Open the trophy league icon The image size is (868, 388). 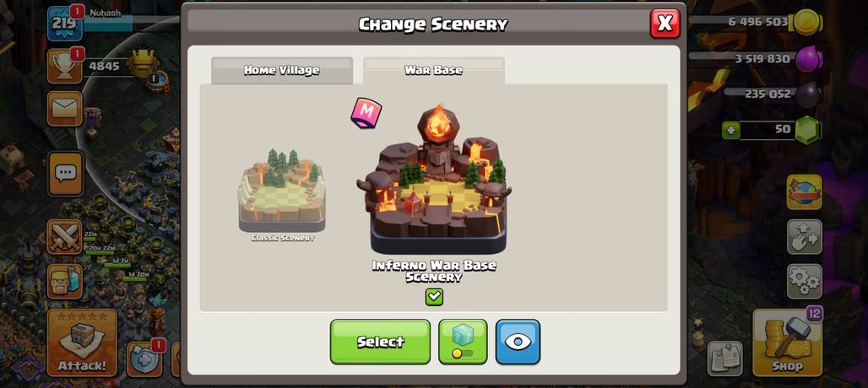[64, 67]
